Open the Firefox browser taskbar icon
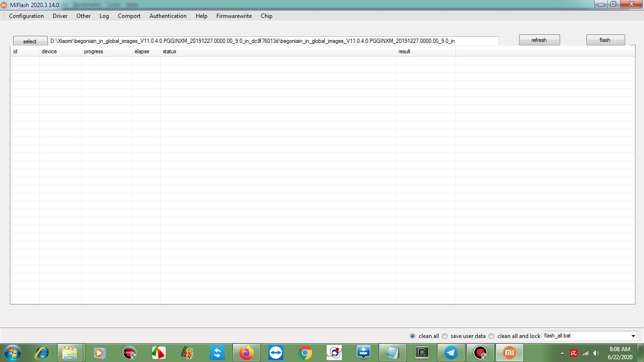The image size is (644, 362). click(246, 353)
